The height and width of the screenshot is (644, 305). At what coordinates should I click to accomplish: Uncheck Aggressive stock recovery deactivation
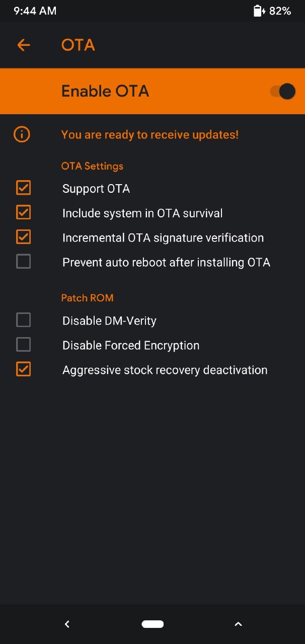click(x=24, y=369)
